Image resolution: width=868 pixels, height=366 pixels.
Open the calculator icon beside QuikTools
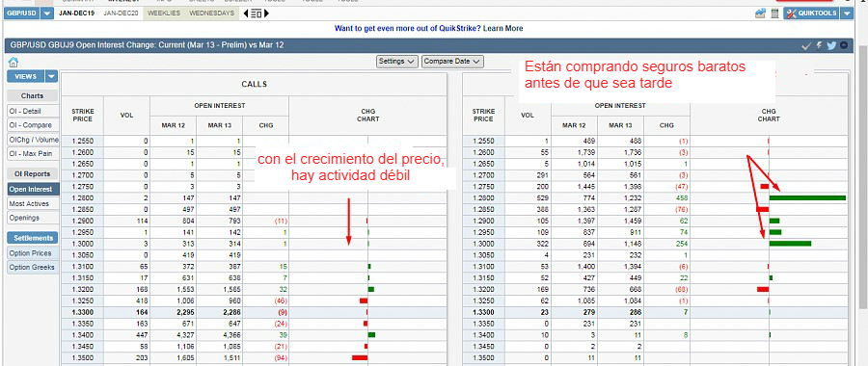(774, 13)
